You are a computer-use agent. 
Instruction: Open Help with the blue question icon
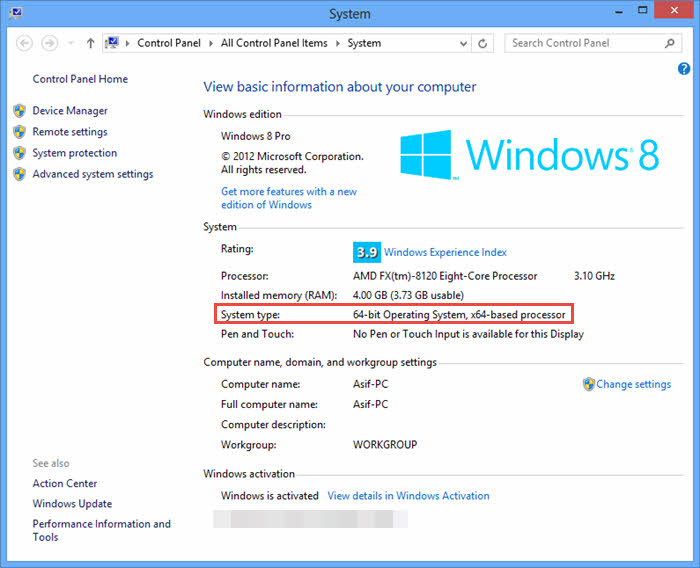683,69
